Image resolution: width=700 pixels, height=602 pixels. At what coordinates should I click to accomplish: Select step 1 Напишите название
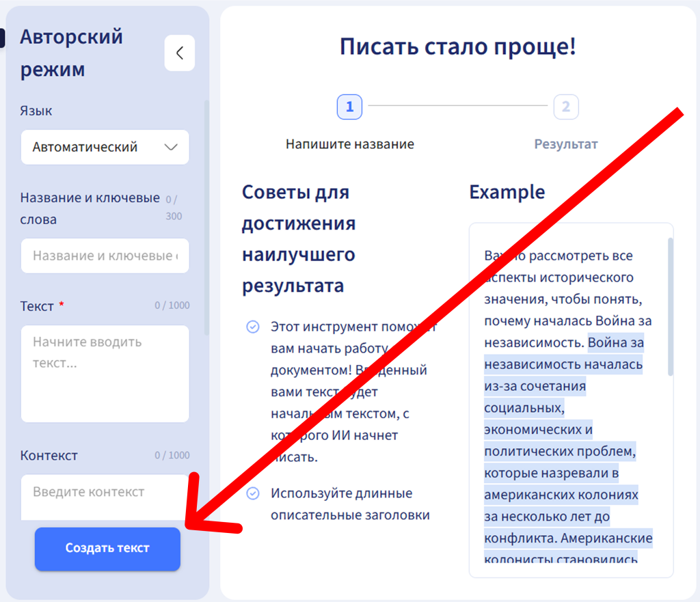click(x=349, y=107)
